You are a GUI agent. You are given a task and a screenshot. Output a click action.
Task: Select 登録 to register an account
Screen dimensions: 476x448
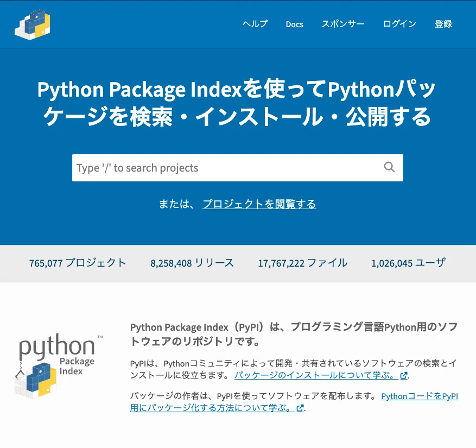pos(443,24)
